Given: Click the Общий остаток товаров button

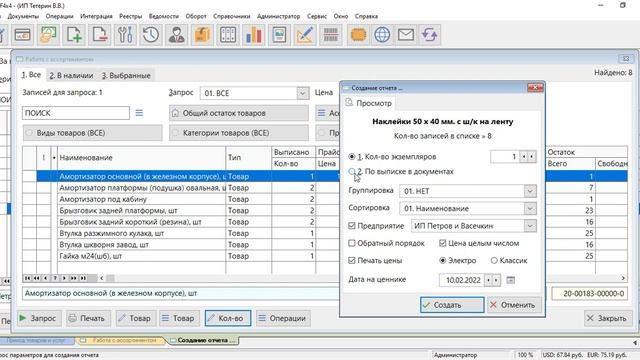Looking at the screenshot, I should pos(239,113).
